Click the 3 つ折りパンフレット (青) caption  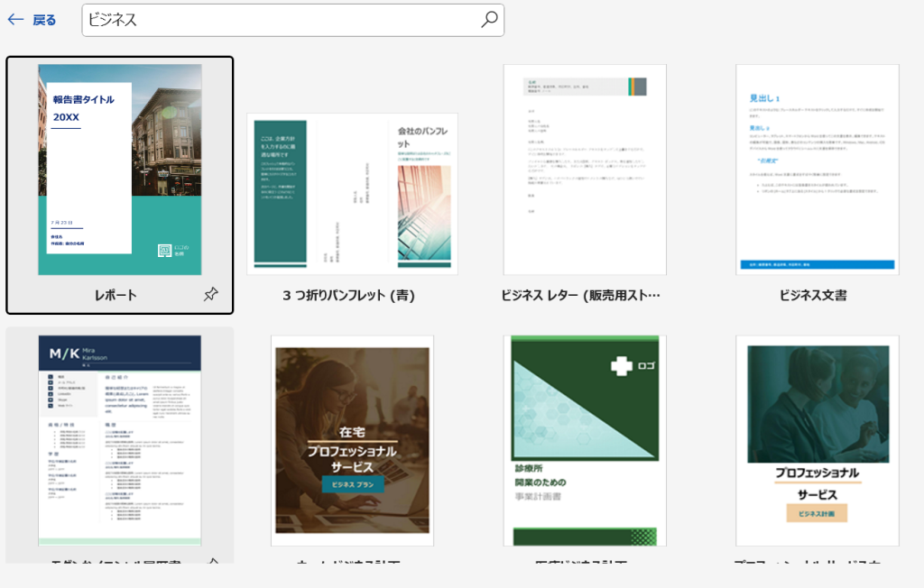pyautogui.click(x=348, y=295)
